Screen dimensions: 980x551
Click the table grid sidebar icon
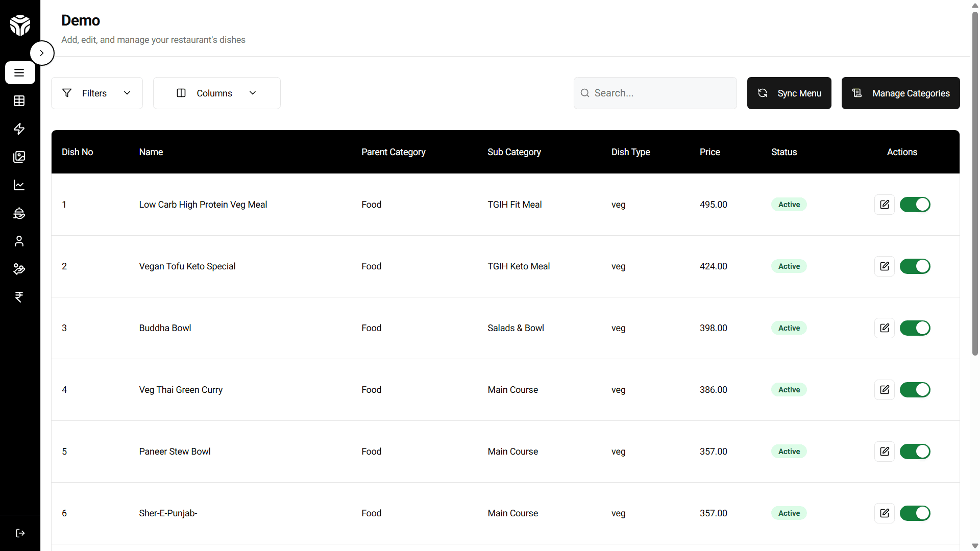pos(19,101)
